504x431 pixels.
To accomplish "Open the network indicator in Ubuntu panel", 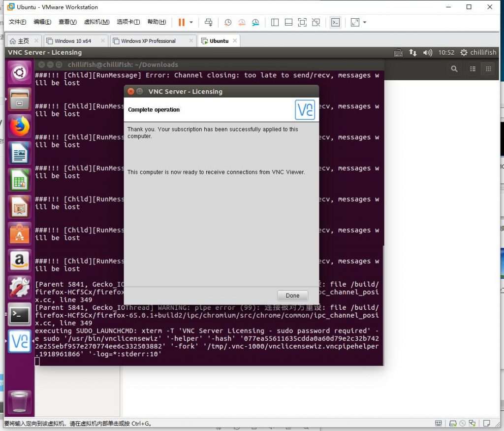I will (413, 52).
